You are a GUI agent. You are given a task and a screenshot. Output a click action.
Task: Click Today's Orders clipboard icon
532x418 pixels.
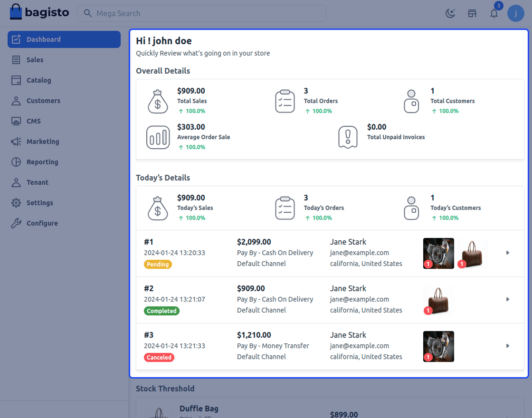coord(285,208)
